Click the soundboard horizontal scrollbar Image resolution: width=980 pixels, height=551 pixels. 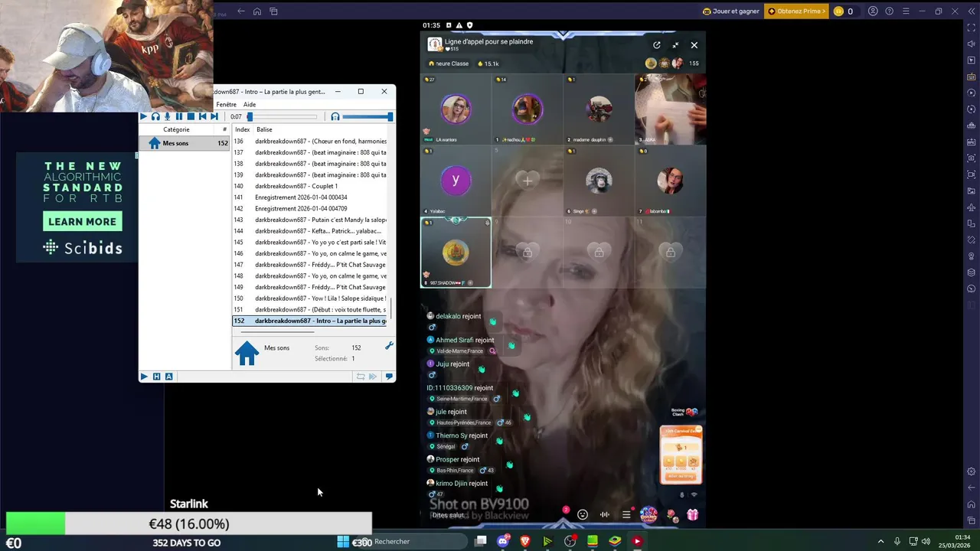(x=278, y=332)
